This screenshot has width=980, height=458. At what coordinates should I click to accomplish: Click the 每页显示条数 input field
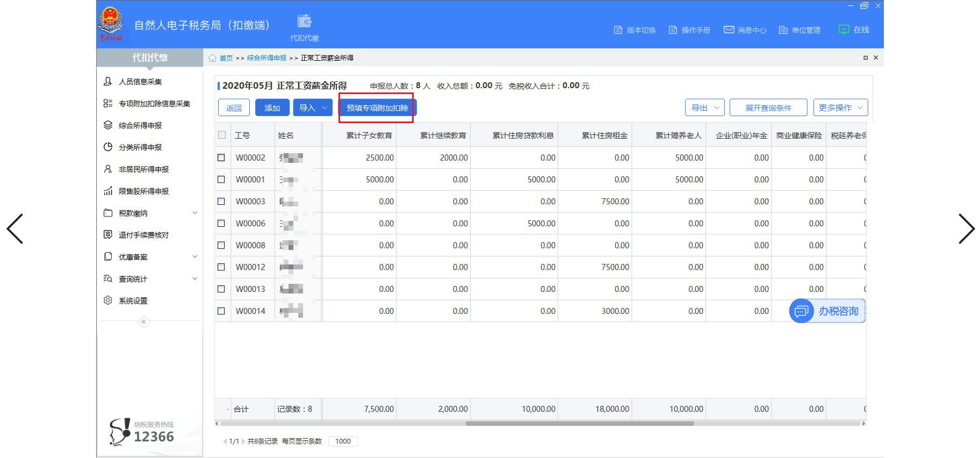coord(343,441)
